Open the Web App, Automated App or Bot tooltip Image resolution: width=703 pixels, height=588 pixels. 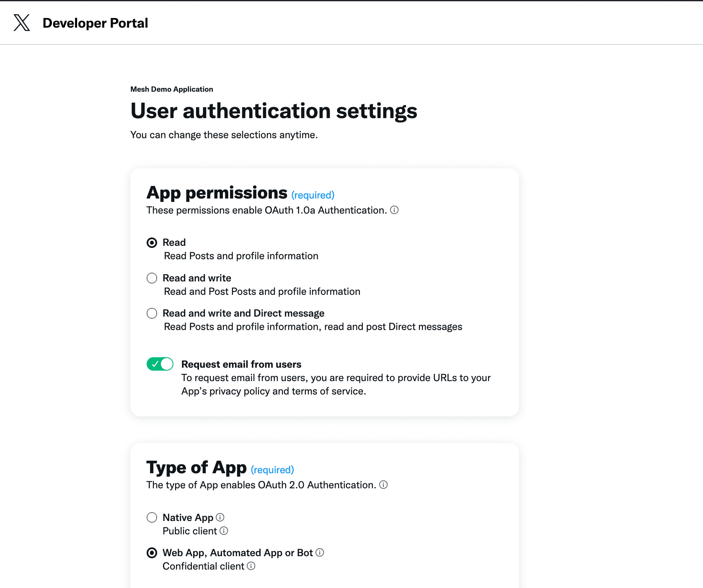click(320, 553)
